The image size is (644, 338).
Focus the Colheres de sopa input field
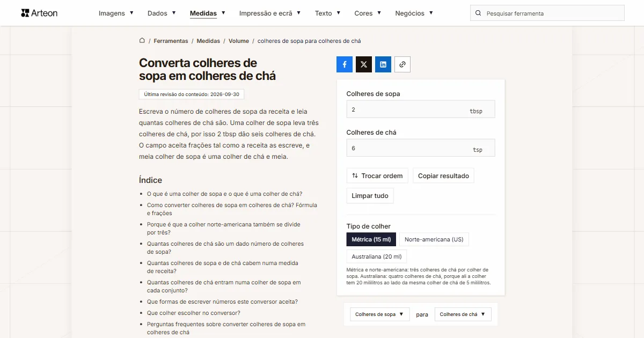(421, 109)
